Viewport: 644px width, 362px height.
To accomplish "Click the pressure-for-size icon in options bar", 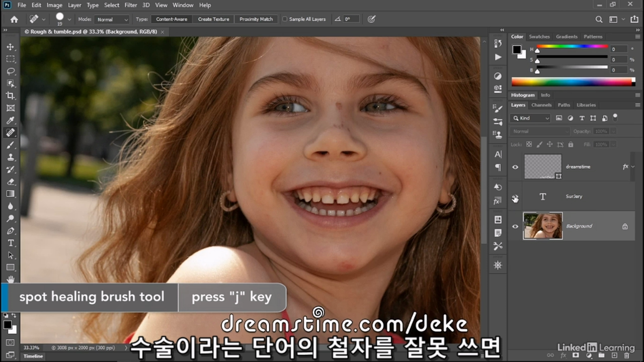I will click(371, 19).
